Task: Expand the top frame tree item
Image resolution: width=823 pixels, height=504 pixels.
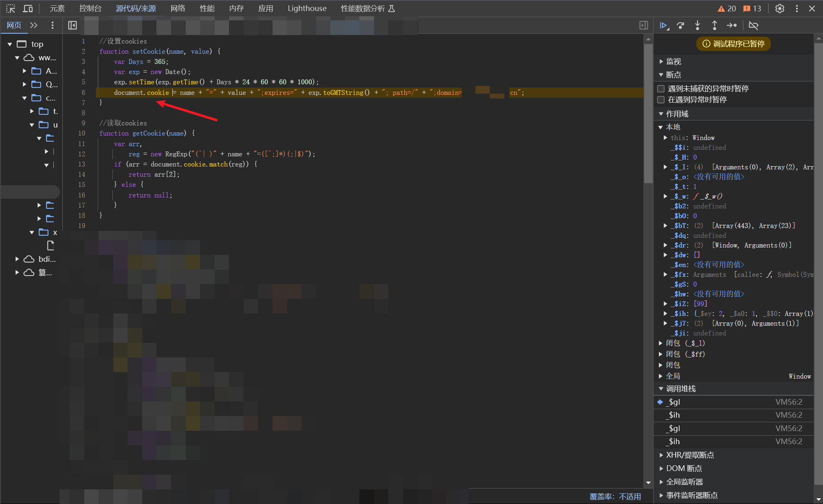Action: [10, 44]
